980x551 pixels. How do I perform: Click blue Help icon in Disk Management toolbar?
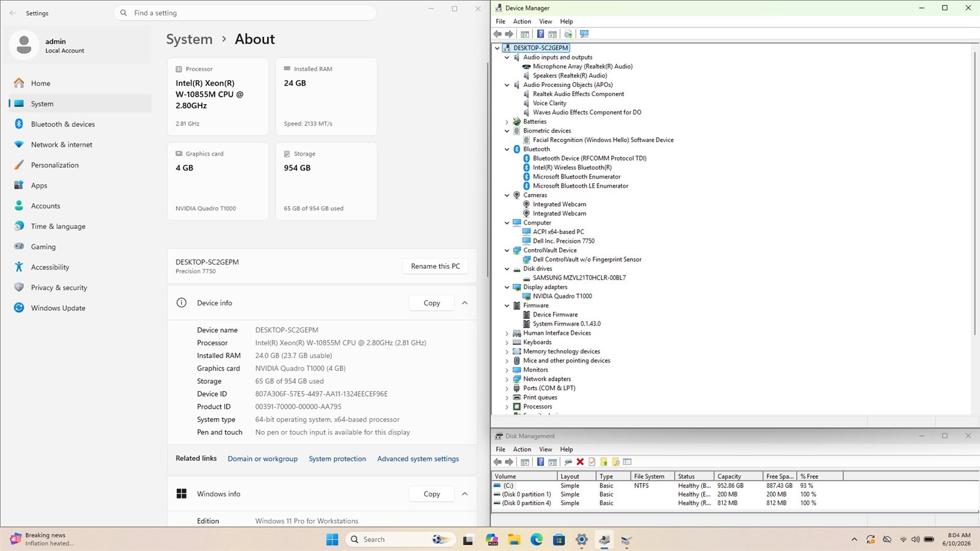click(x=540, y=462)
